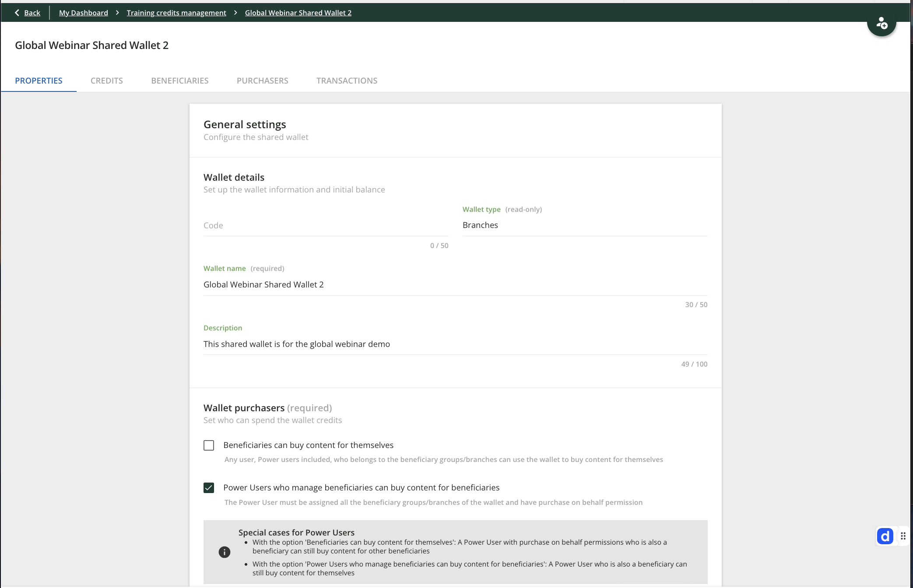Click into the Code input field
The image size is (913, 588).
(x=326, y=225)
